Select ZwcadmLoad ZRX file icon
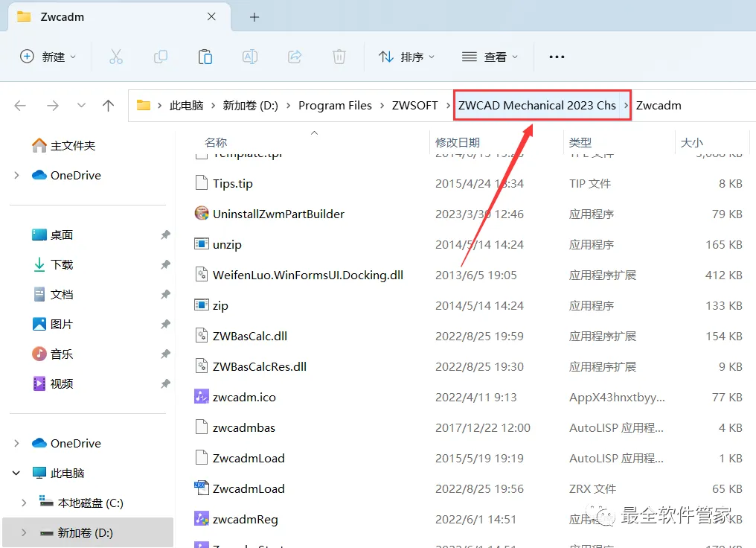The image size is (756, 548). 202,488
